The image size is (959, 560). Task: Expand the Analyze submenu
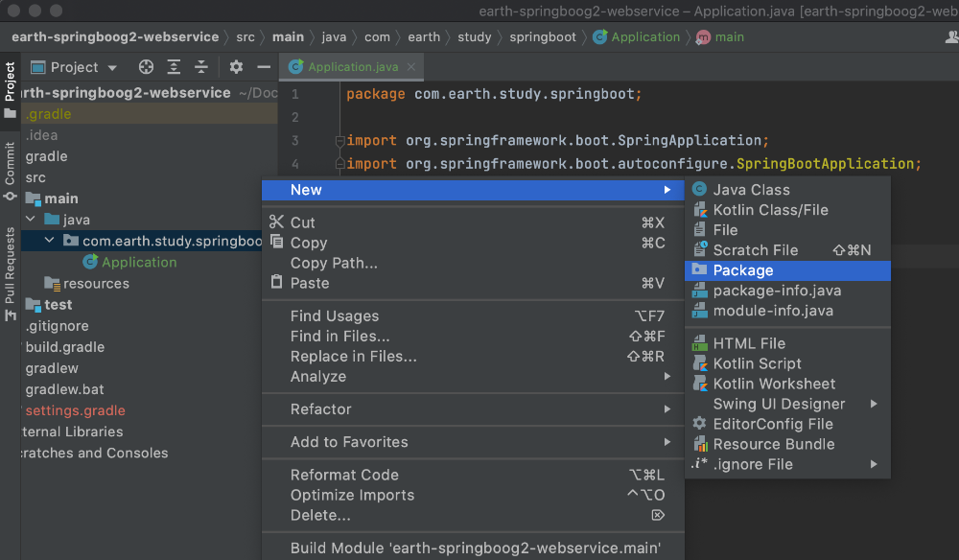click(x=473, y=377)
